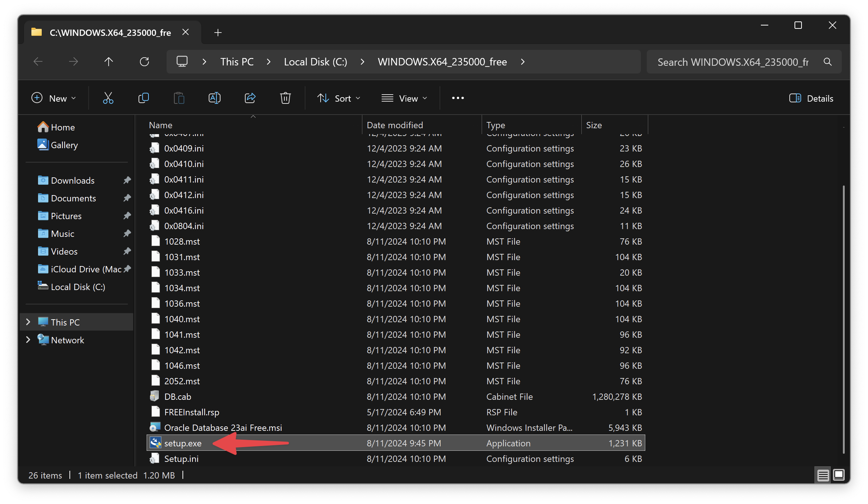868x504 pixels.
Task: Switch to details list view toggle
Action: (823, 475)
